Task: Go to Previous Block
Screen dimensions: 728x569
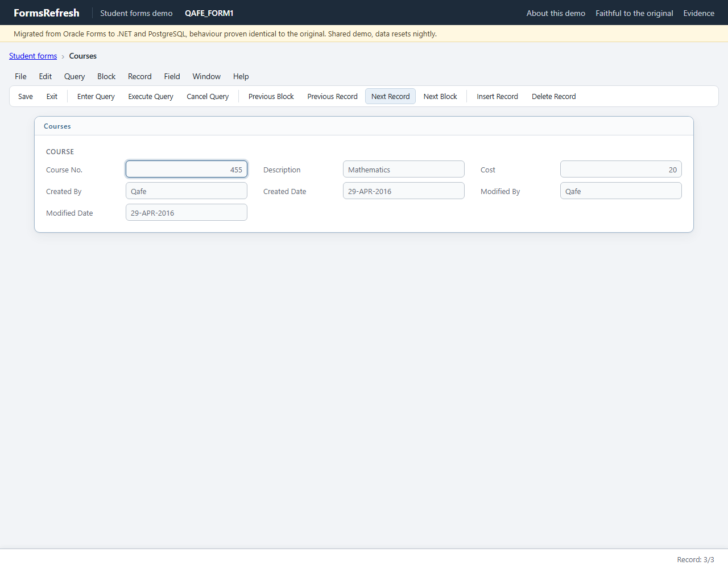Action: click(271, 96)
